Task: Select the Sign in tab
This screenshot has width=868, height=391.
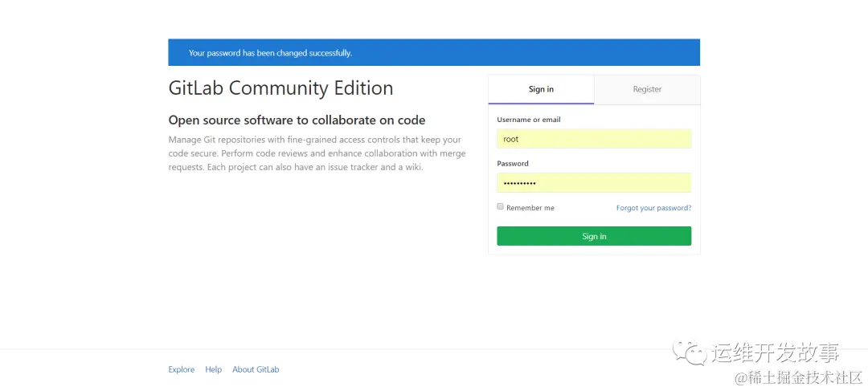Action: pyautogui.click(x=541, y=89)
